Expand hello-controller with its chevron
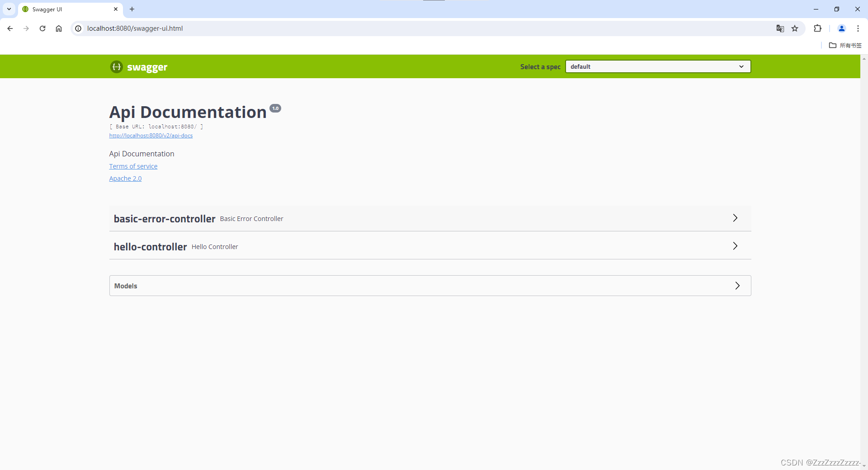This screenshot has width=868, height=470. tap(735, 246)
